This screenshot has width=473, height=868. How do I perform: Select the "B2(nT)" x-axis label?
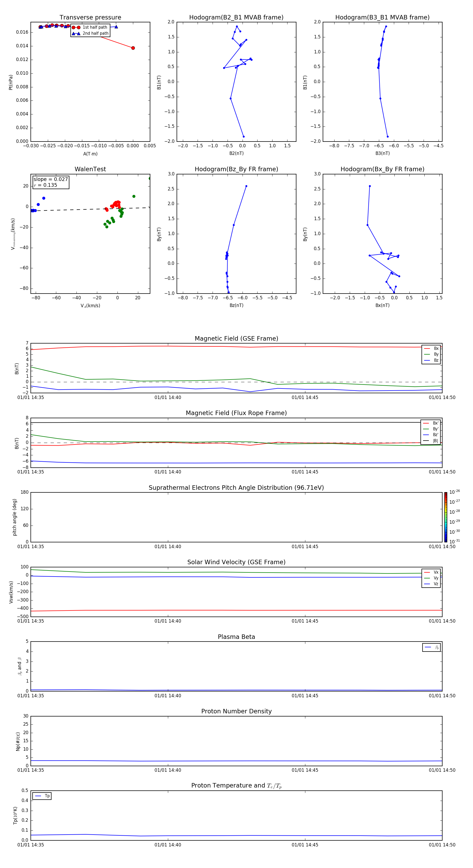(236, 153)
